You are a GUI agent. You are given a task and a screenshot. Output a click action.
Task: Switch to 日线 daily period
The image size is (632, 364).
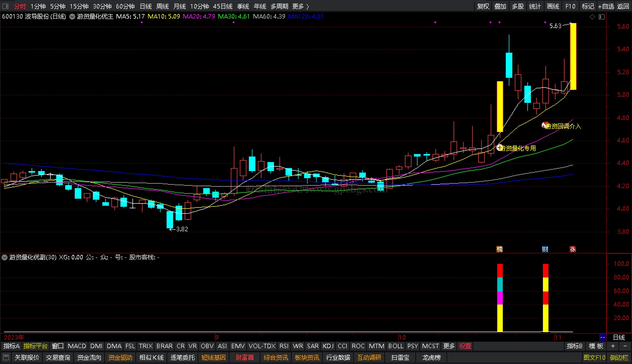click(146, 6)
